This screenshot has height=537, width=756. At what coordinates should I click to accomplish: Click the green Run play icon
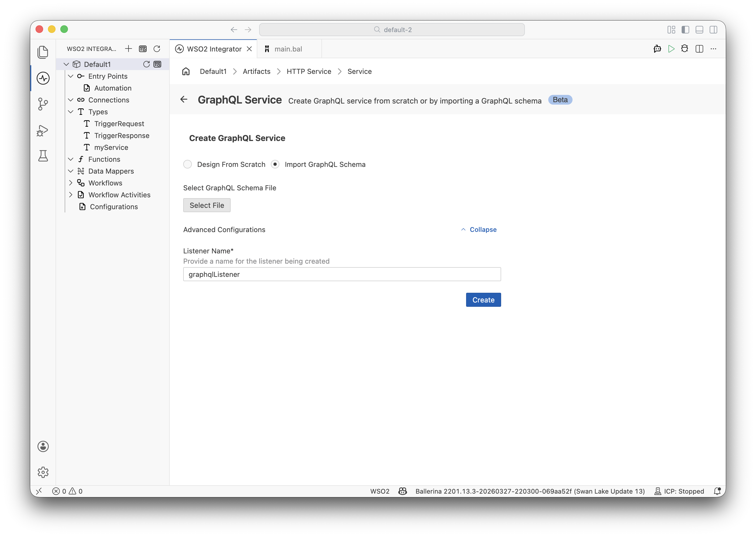671,49
